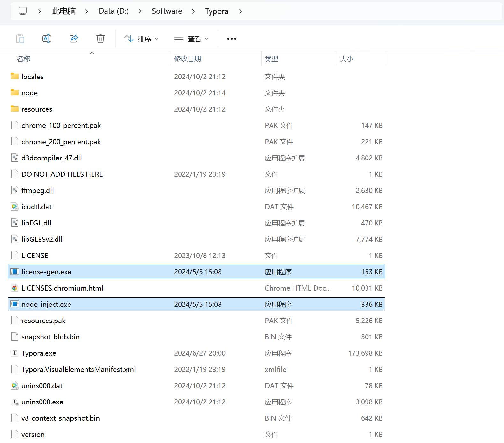Click size '10,467 KB' of icudtl.dat
The height and width of the screenshot is (443, 504).
367,207
